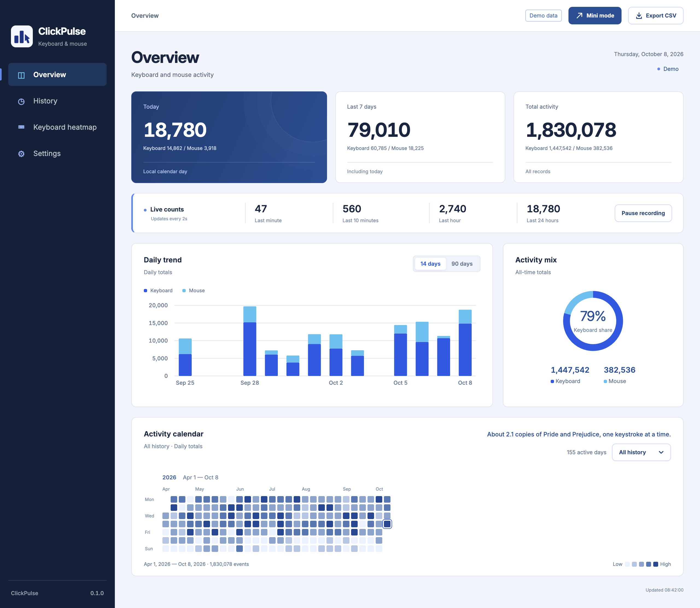
Task: Click the middle heatmap legend swatch
Action: 641,564
